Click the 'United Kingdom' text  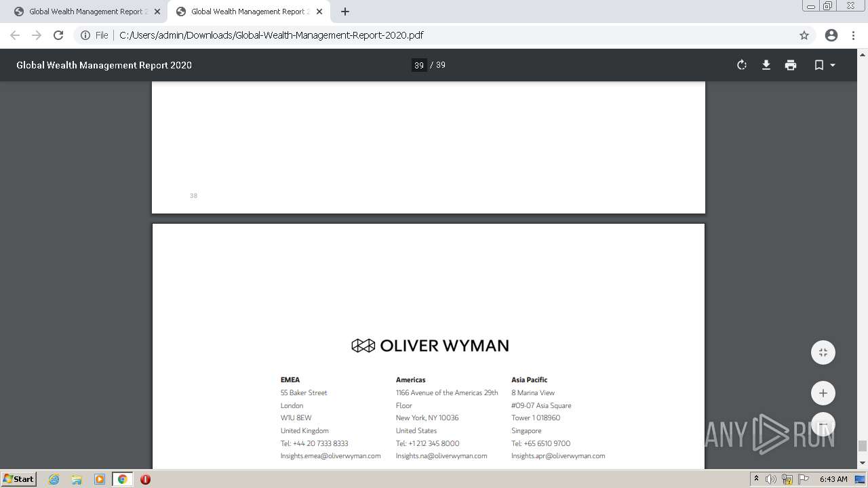(x=304, y=431)
